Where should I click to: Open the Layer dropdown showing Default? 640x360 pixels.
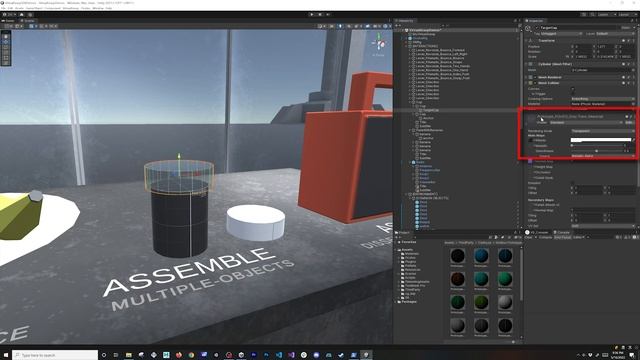(616, 33)
